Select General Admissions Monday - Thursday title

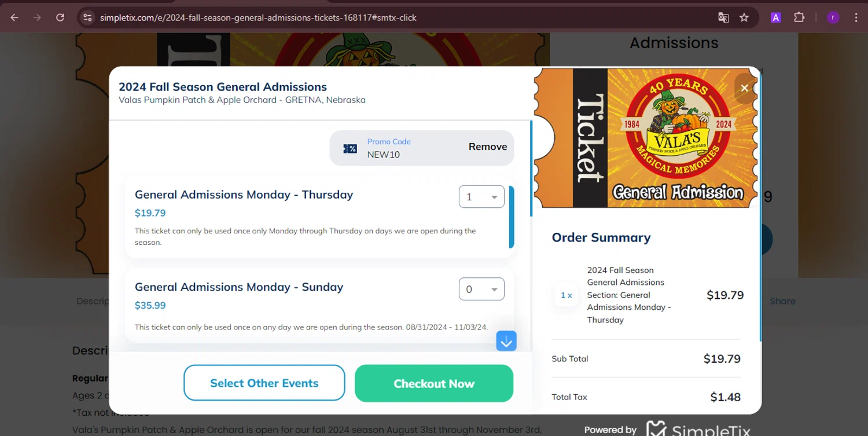[244, 195]
